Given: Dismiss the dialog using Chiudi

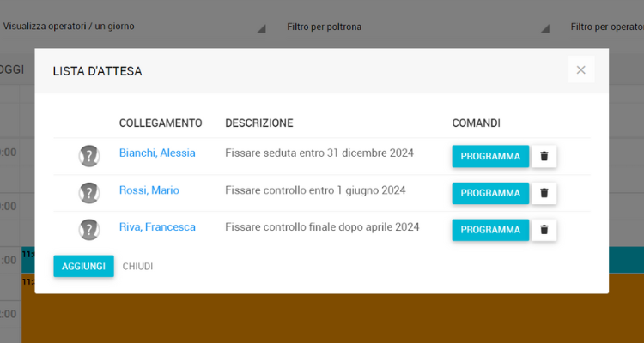Looking at the screenshot, I should click(x=137, y=267).
